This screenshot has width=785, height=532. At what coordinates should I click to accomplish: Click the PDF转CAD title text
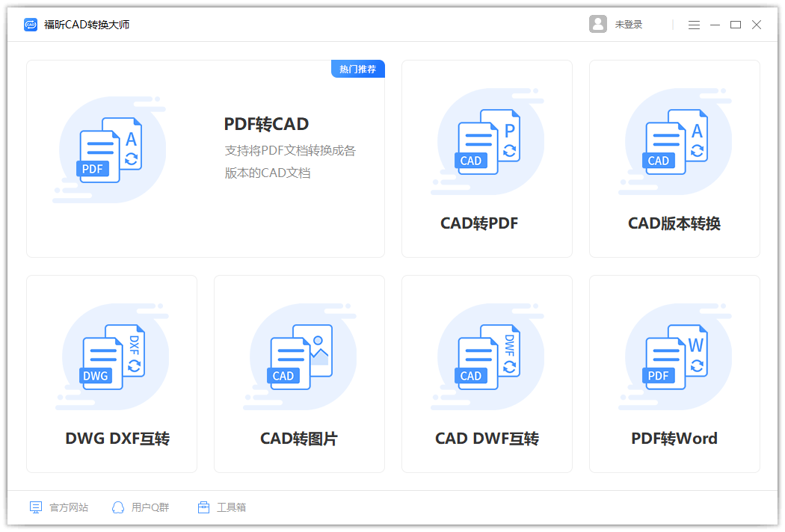[x=266, y=123]
